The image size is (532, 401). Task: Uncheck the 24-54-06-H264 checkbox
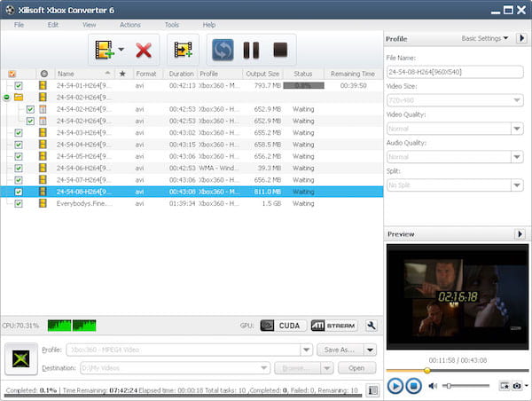19,168
